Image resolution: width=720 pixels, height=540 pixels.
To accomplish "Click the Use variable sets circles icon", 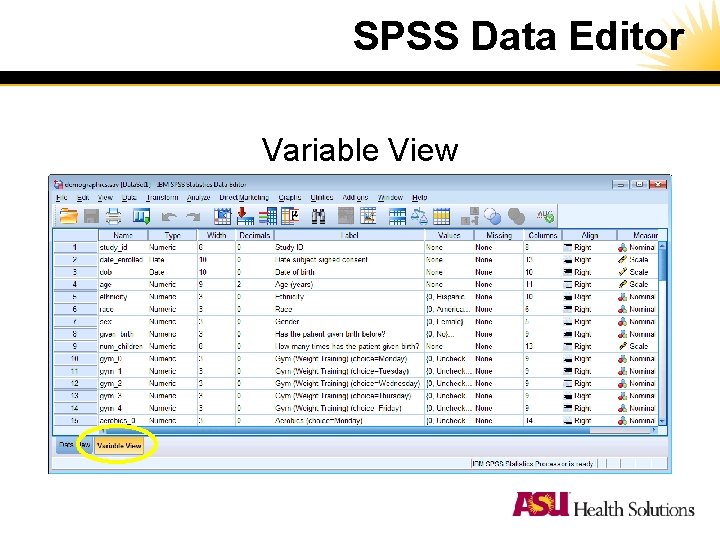I will (x=492, y=216).
